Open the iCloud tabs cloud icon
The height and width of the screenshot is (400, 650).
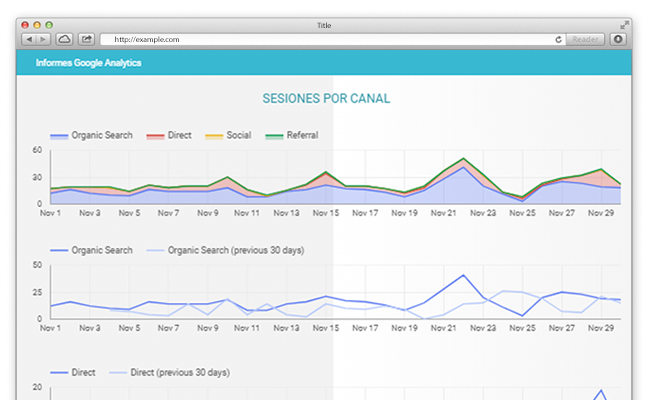(x=64, y=39)
